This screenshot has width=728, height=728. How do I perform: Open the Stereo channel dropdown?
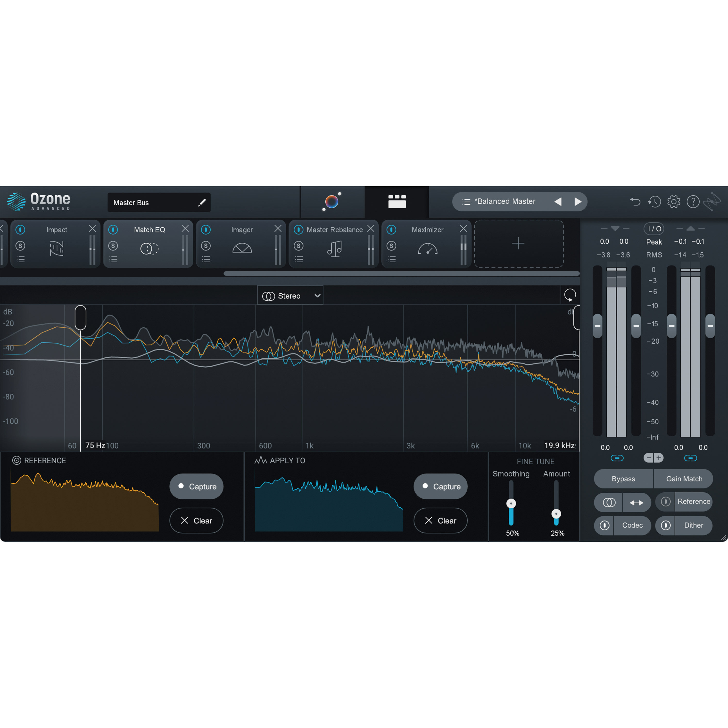[x=290, y=295]
